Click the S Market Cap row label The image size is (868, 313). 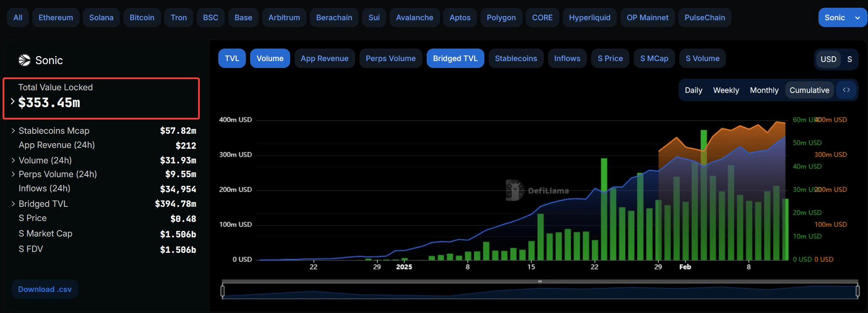[45, 233]
